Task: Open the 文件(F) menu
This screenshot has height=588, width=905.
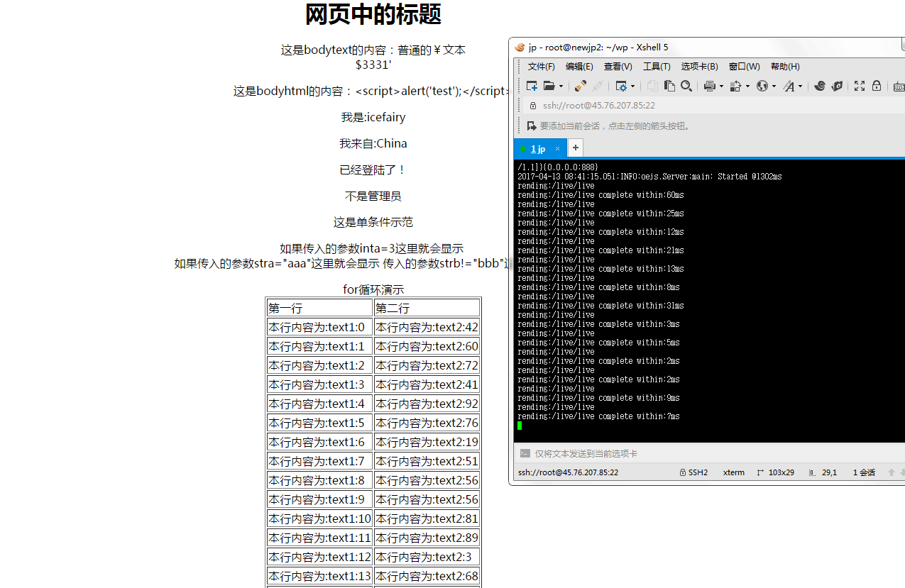Action: pos(542,67)
